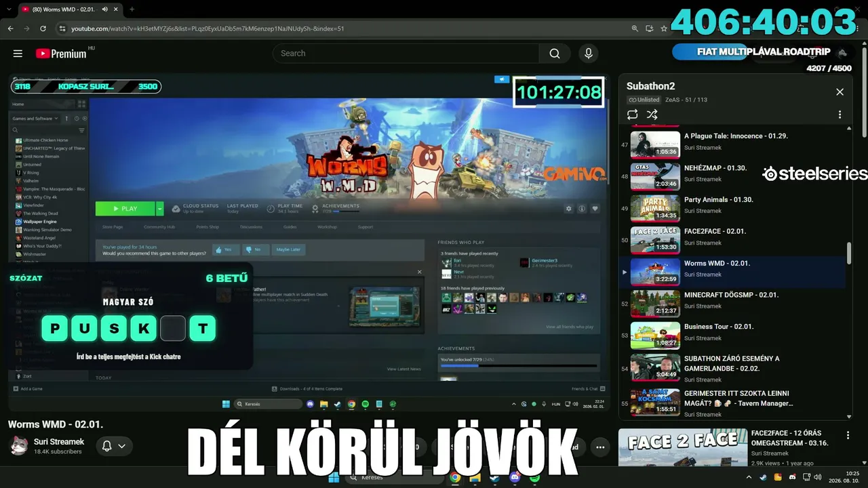Screen dimensions: 868x488
Task: Open more actions ellipsis under video
Action: tap(600, 447)
